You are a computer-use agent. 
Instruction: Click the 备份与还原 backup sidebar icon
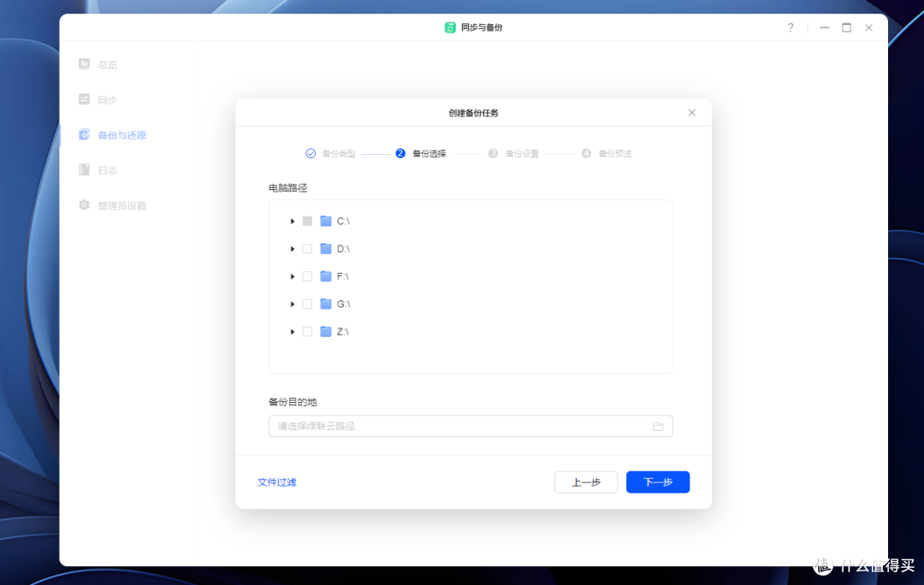[85, 134]
